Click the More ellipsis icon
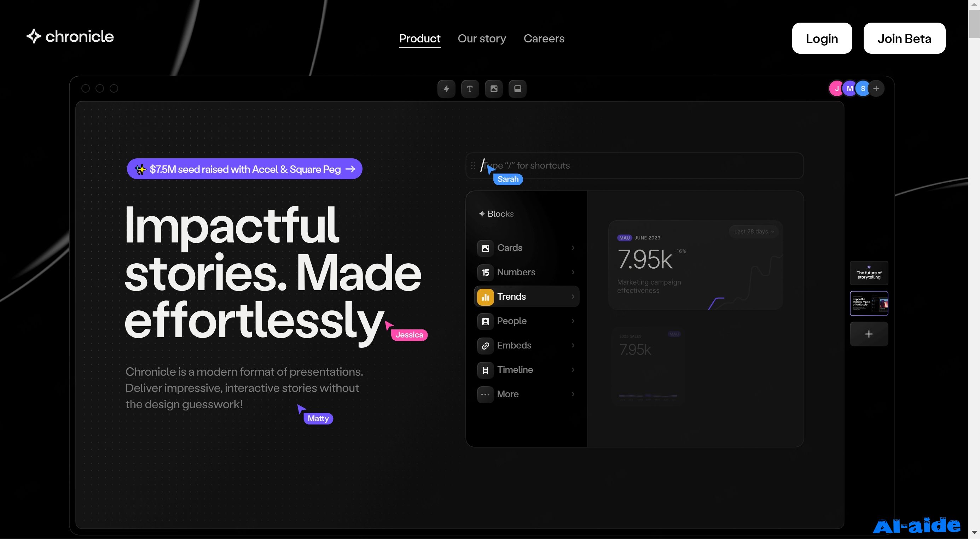 486,394
